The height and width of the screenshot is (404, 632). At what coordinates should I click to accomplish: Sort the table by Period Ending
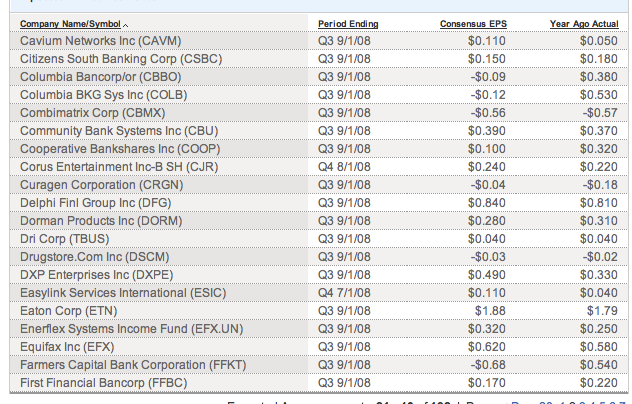(348, 23)
